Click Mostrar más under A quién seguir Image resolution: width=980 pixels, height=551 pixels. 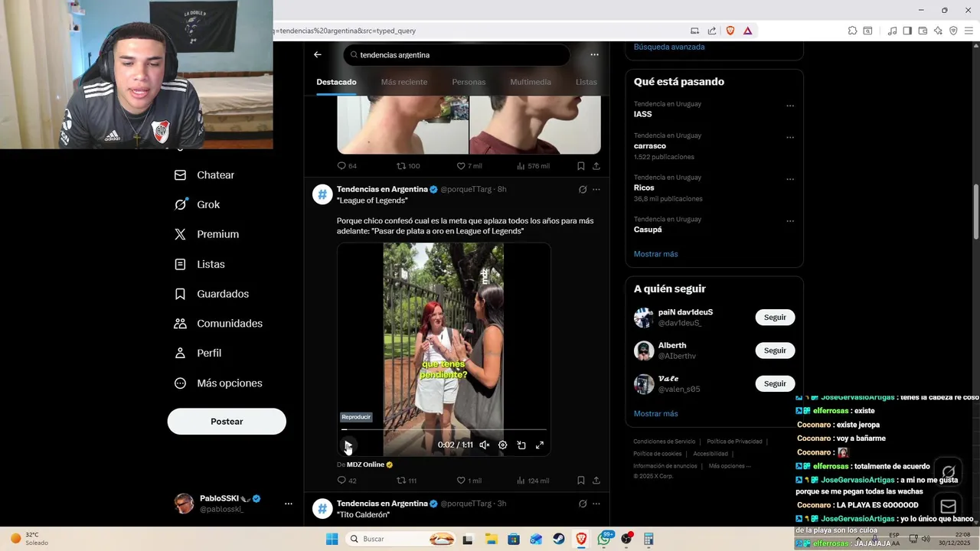[655, 414]
